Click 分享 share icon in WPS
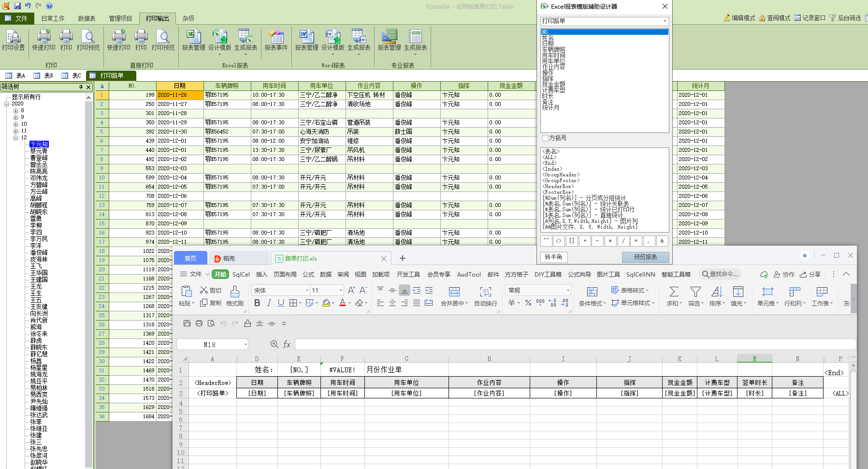 coord(810,274)
